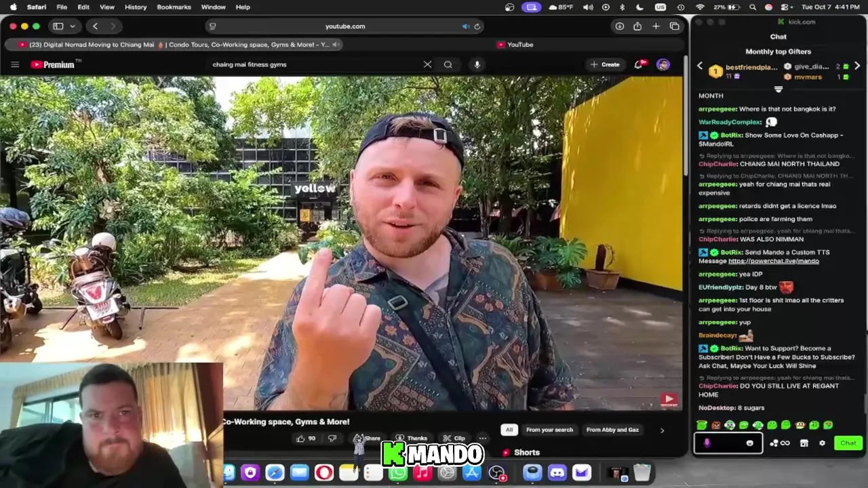Open the View menu in the menu bar

tap(107, 7)
